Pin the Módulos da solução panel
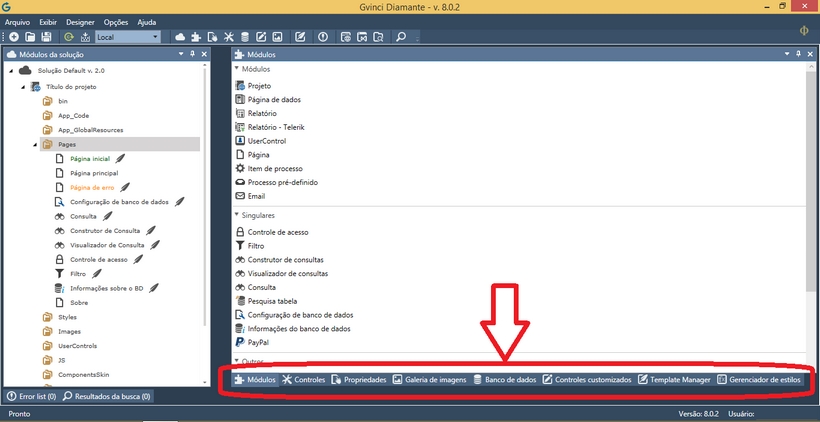The width and height of the screenshot is (820, 422). click(x=191, y=54)
